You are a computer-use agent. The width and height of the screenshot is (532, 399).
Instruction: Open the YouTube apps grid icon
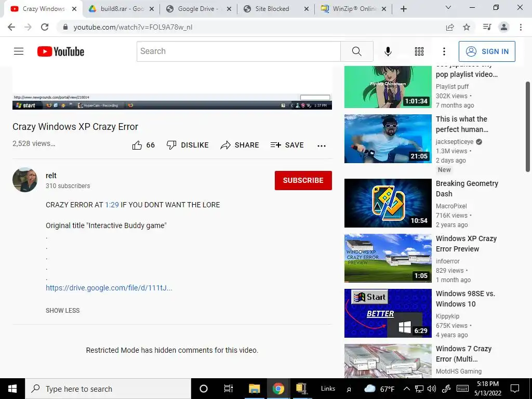[419, 51]
